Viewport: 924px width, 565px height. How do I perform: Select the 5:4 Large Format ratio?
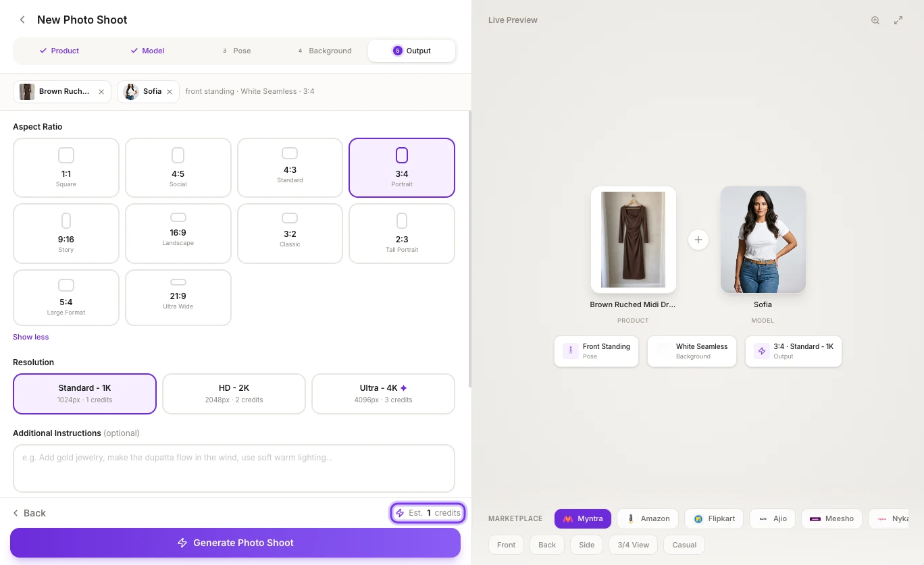click(x=66, y=298)
